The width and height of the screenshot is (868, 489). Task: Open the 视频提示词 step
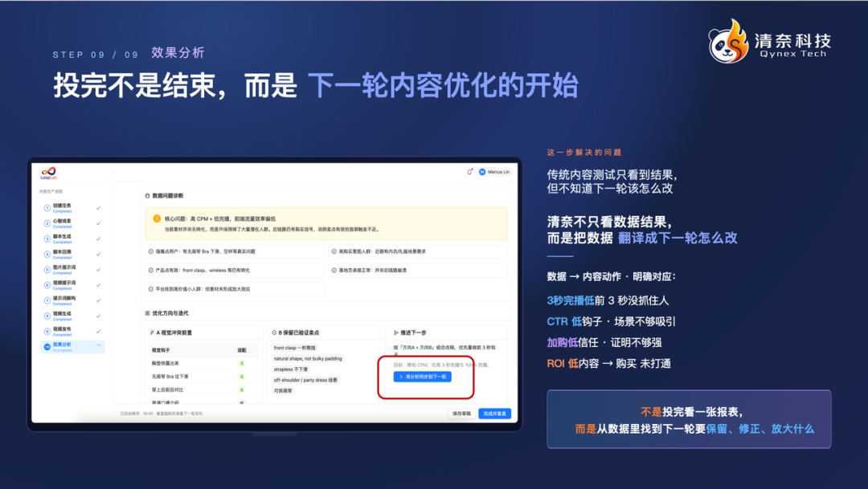pos(72,285)
